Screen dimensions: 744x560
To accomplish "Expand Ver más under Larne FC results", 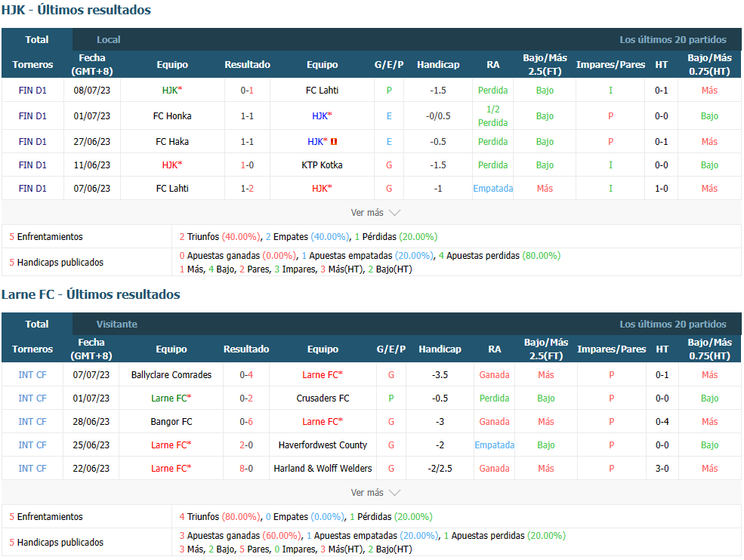I will point(375,493).
